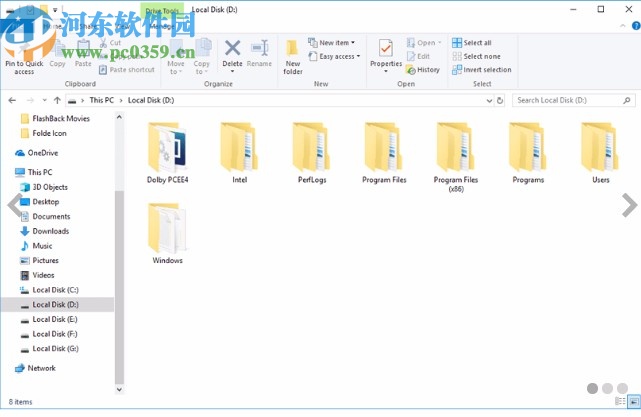Viewport: 641px width, 417px height.
Task: Select the Users folder
Action: [x=601, y=153]
